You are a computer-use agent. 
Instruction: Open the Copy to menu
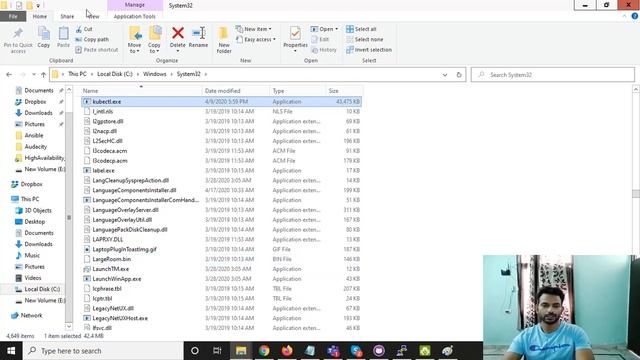pyautogui.click(x=154, y=40)
